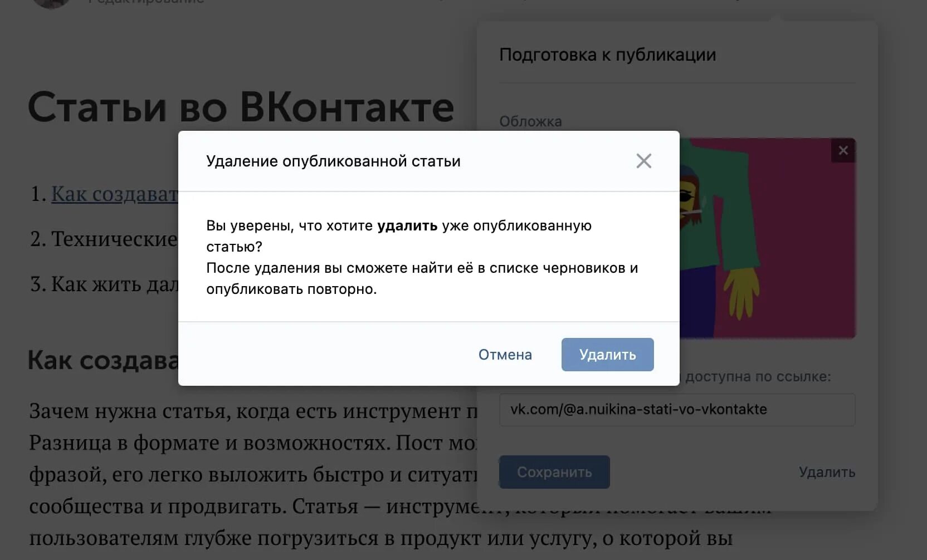927x560 pixels.
Task: Click the list item starting with Как жить
Action: click(104, 284)
